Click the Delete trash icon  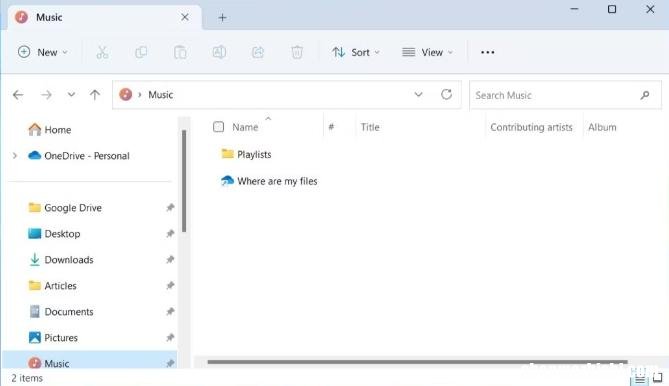click(x=297, y=52)
